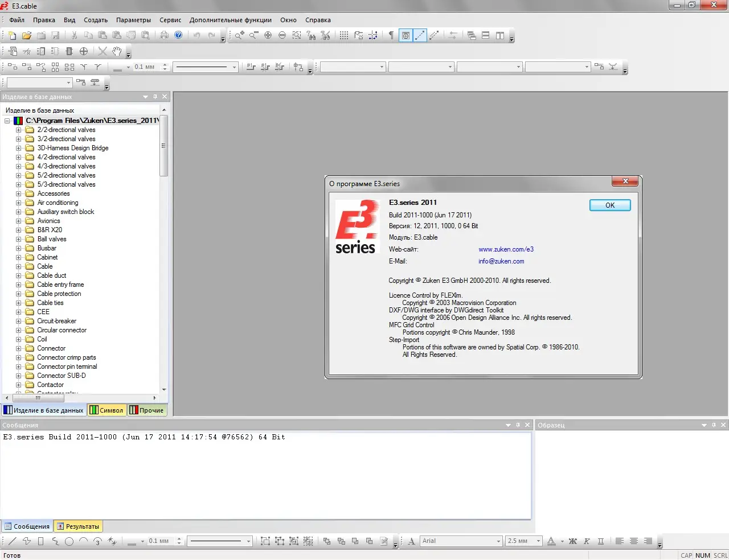
Task: Click the Open folder icon
Action: [x=27, y=35]
